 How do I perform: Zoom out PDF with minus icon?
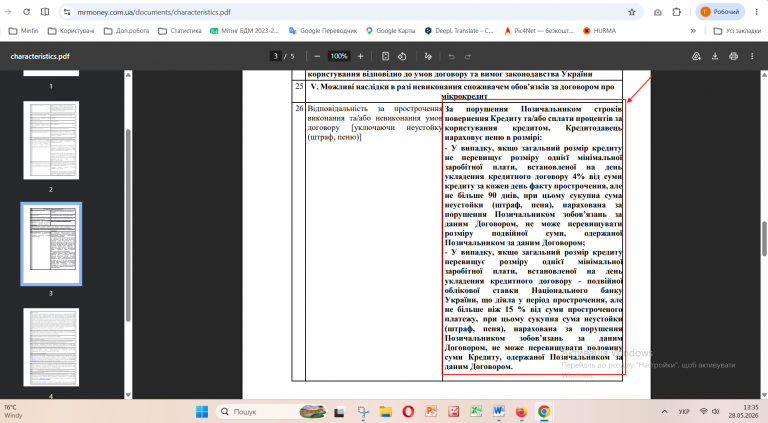point(317,56)
